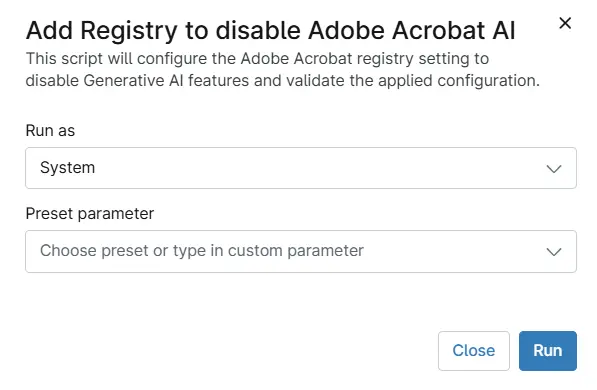Focus the custom parameter placeholder text
Screen dimensions: 597x390
point(202,251)
